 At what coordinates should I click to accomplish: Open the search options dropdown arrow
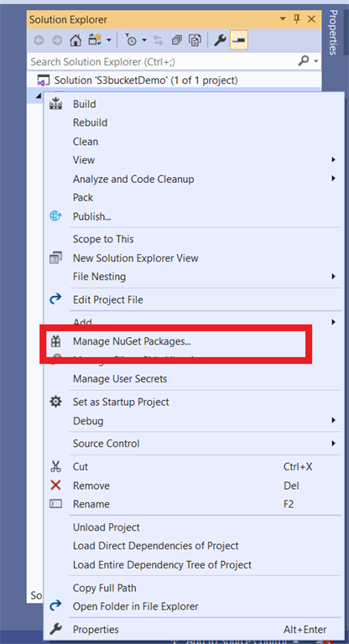(316, 61)
